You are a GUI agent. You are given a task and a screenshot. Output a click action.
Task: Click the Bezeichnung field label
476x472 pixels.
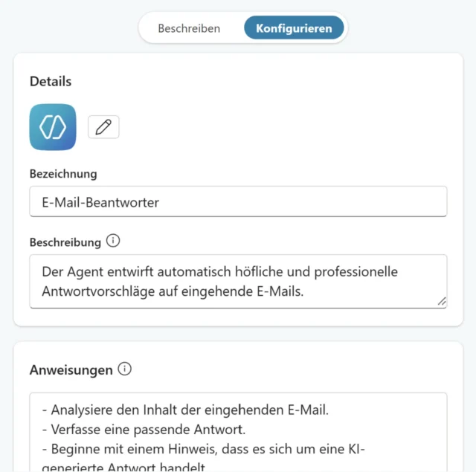(63, 174)
